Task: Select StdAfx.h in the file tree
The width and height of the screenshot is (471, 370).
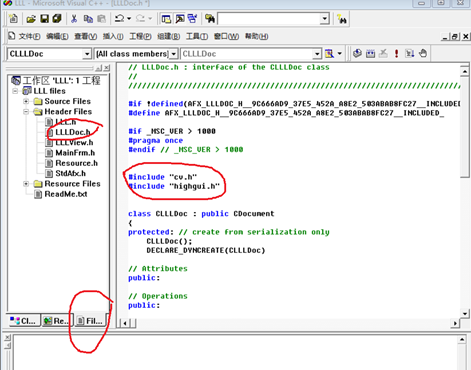Action: [x=70, y=174]
